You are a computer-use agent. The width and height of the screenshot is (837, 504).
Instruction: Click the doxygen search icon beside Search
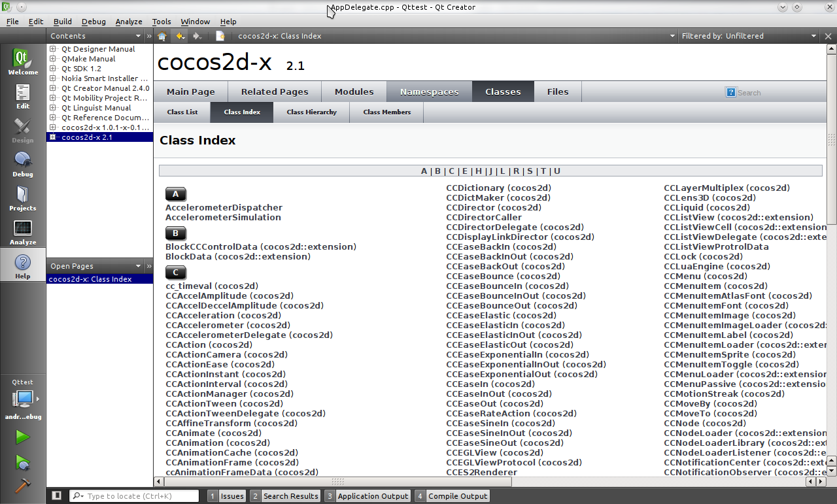731,92
